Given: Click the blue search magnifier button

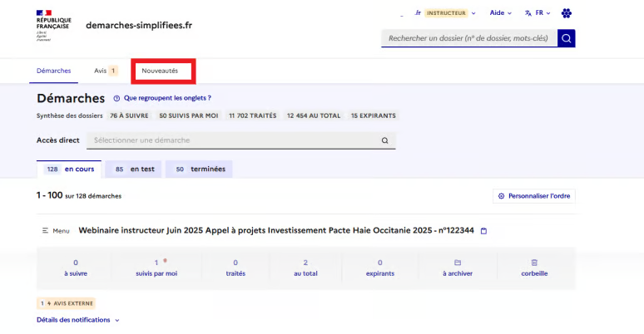Looking at the screenshot, I should click(x=567, y=38).
